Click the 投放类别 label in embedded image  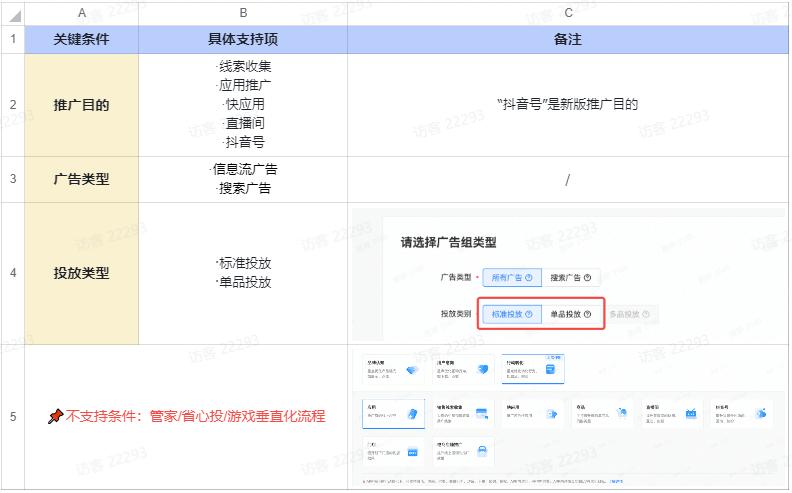click(x=456, y=314)
